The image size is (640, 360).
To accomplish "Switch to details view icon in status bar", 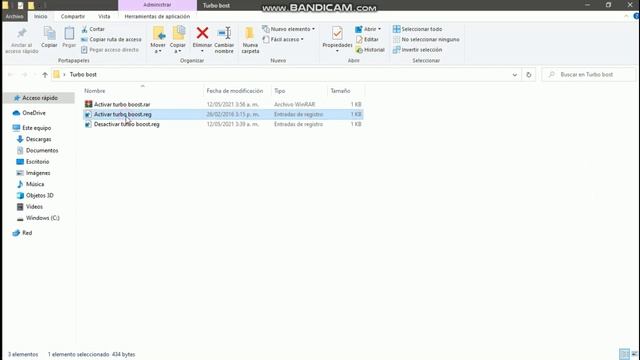I will point(624,354).
